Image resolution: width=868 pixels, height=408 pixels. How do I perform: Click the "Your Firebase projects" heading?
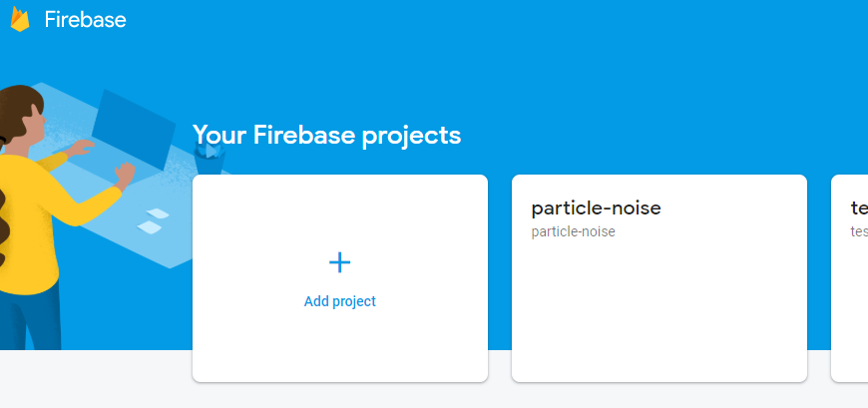pyautogui.click(x=326, y=136)
